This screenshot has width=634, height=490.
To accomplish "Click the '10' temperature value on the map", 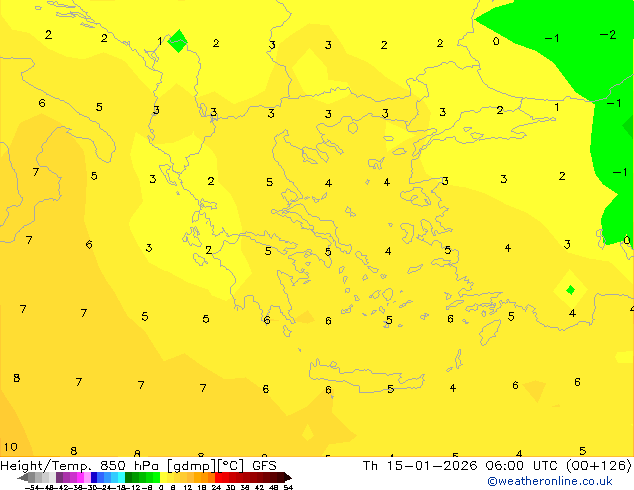I will click(11, 447).
